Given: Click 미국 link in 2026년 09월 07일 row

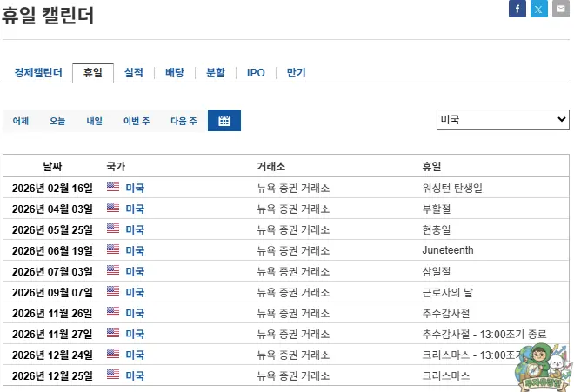Looking at the screenshot, I should pos(135,292).
